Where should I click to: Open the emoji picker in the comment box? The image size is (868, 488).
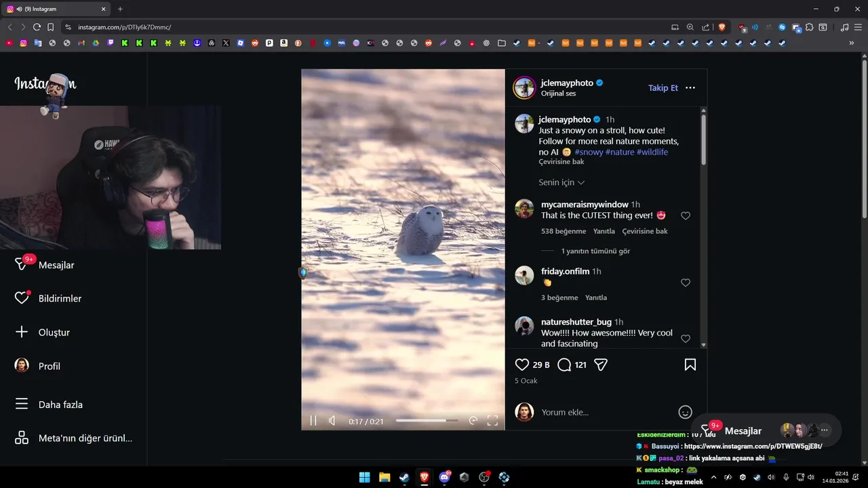point(686,412)
